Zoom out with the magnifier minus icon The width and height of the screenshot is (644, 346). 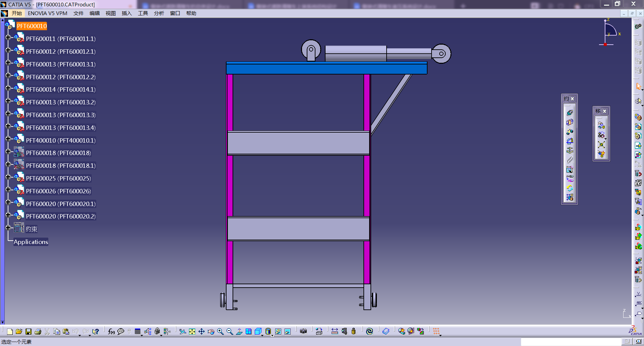pos(230,332)
